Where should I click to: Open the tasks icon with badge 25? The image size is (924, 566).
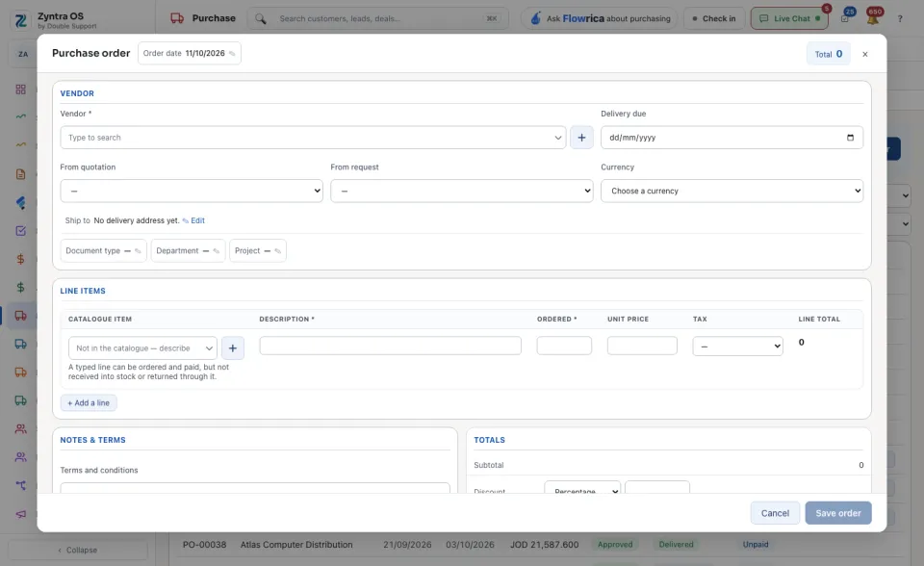(x=846, y=17)
